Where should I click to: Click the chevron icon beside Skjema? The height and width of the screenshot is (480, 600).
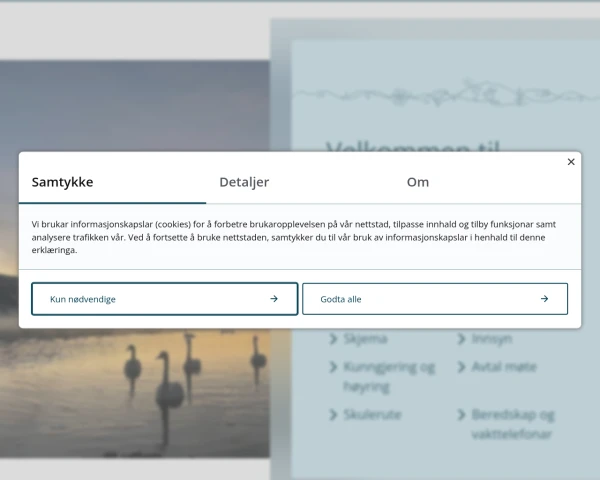[333, 339]
